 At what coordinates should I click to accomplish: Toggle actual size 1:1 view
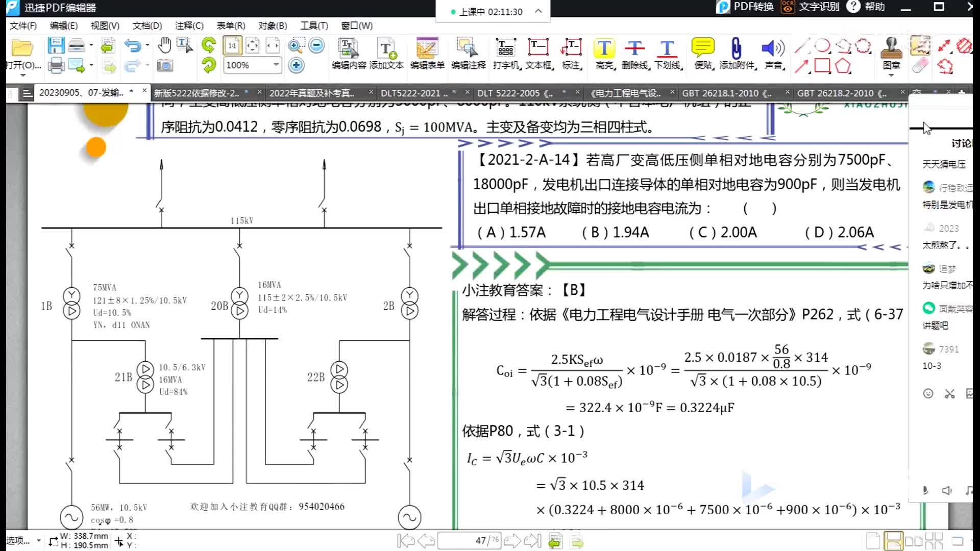click(232, 46)
